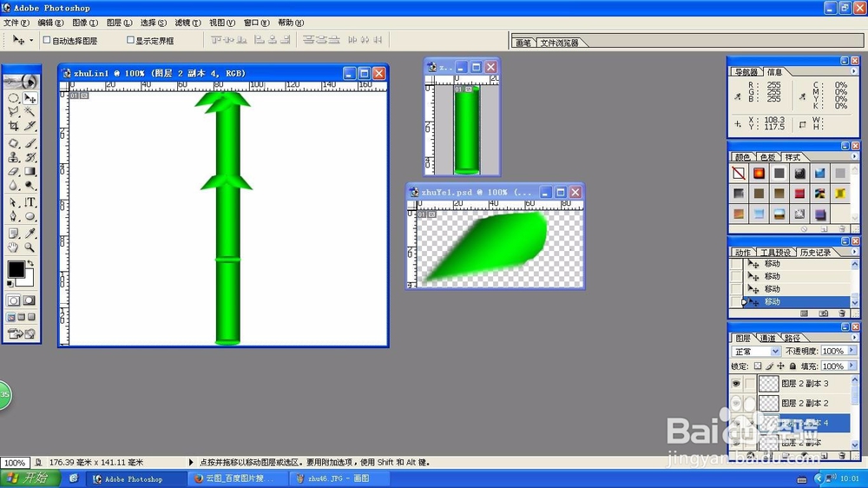Screen dimensions: 868x488
Task: Switch to Standard edit mode
Action: (14, 300)
